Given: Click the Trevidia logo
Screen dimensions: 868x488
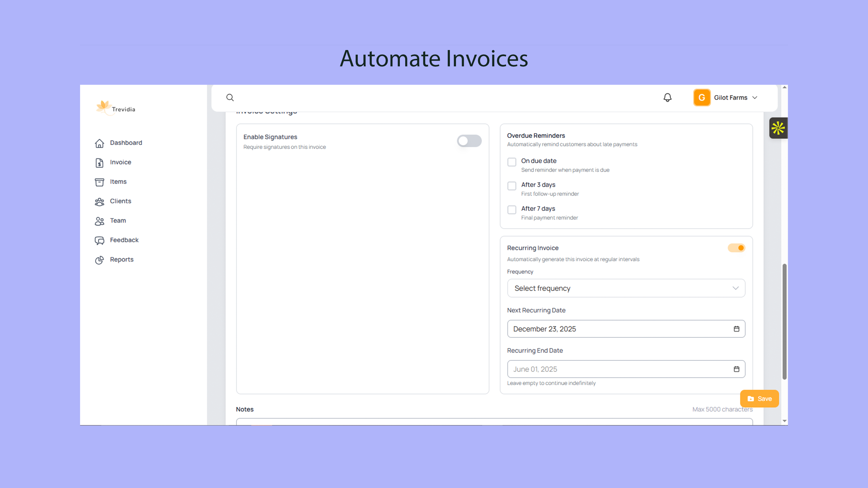Looking at the screenshot, I should click(x=115, y=108).
